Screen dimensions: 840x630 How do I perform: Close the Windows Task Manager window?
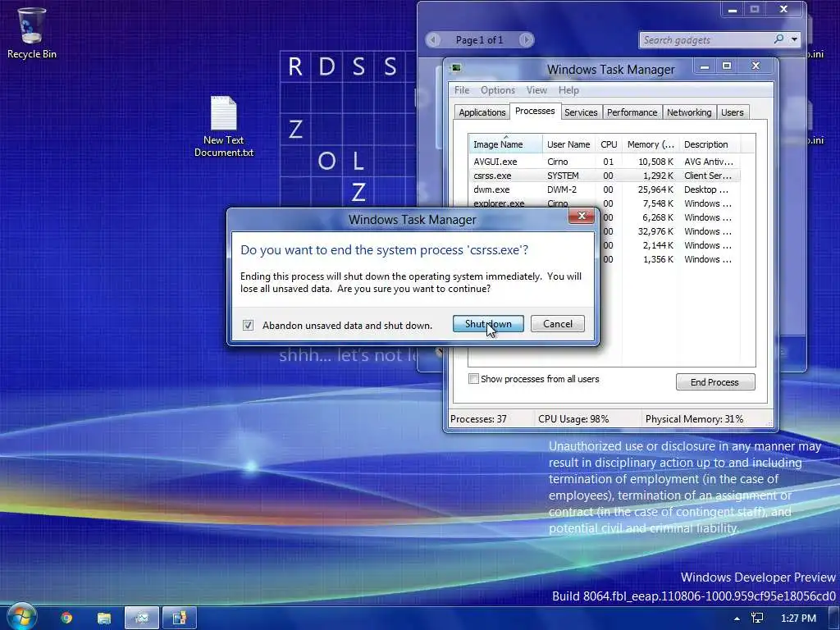tap(756, 66)
